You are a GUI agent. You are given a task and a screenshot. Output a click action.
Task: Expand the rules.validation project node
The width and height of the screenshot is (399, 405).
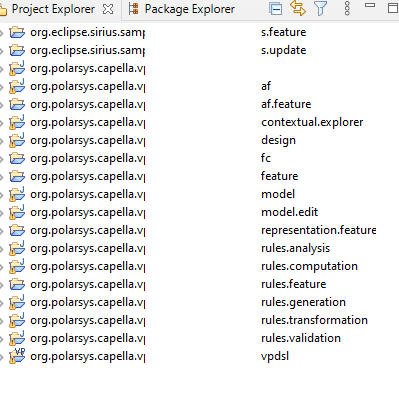click(x=2, y=338)
